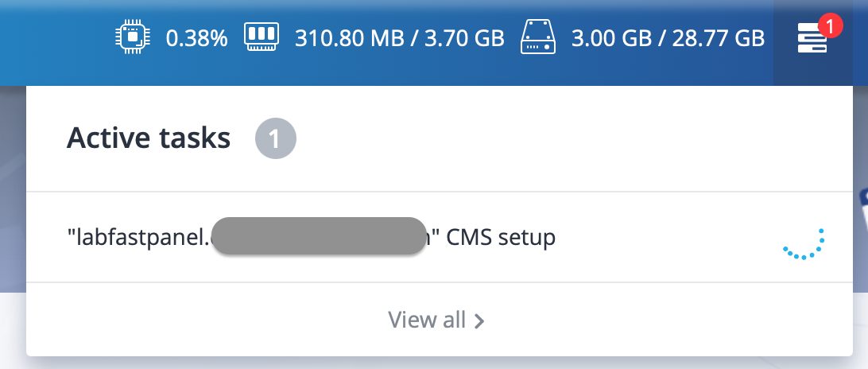Toggle the active tasks stack icon
The width and height of the screenshot is (868, 369).
pos(812,39)
